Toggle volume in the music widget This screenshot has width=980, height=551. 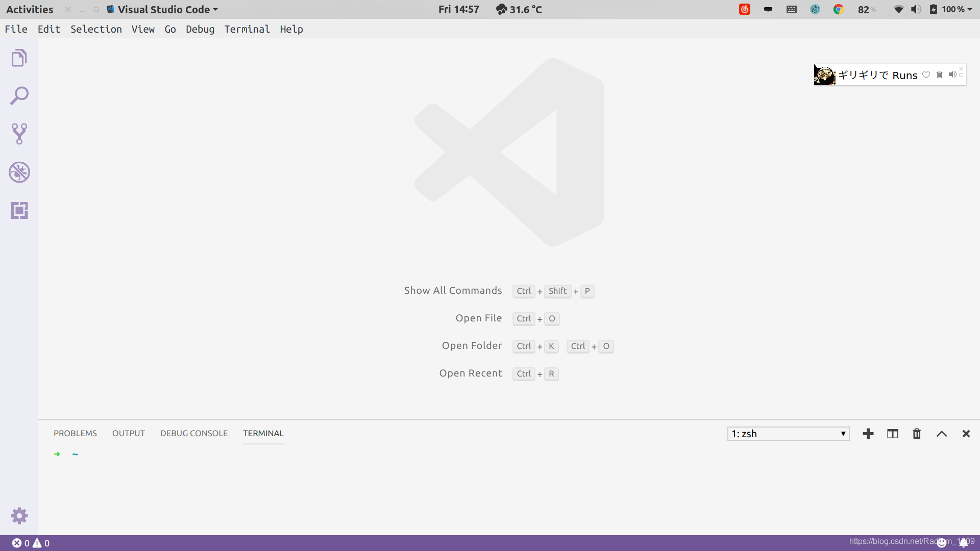952,74
